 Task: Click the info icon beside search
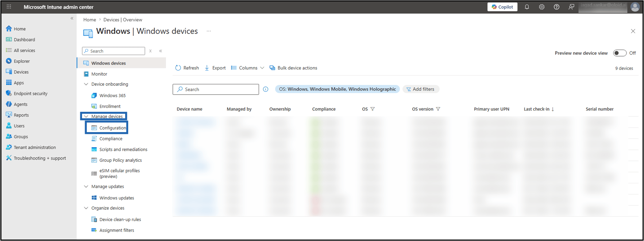(x=266, y=89)
